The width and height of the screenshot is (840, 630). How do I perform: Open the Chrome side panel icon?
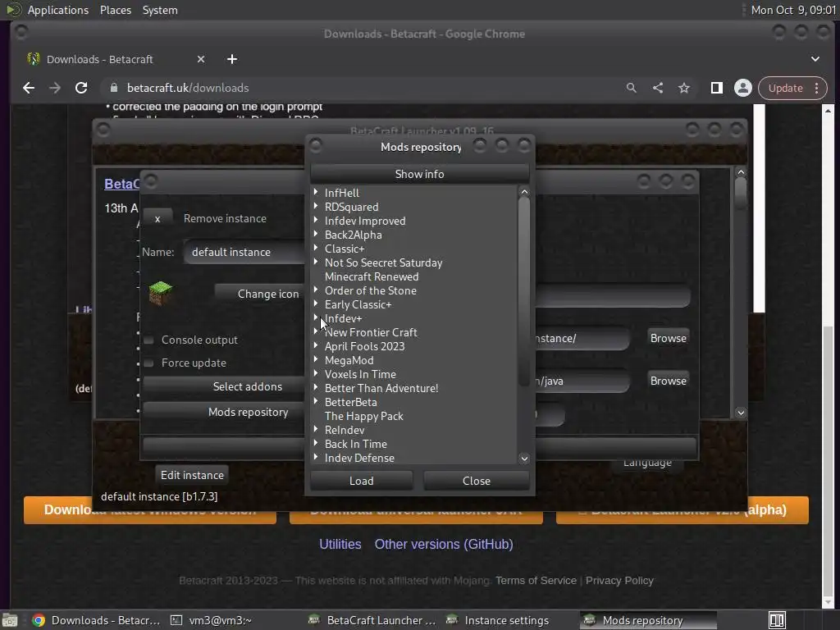717,88
